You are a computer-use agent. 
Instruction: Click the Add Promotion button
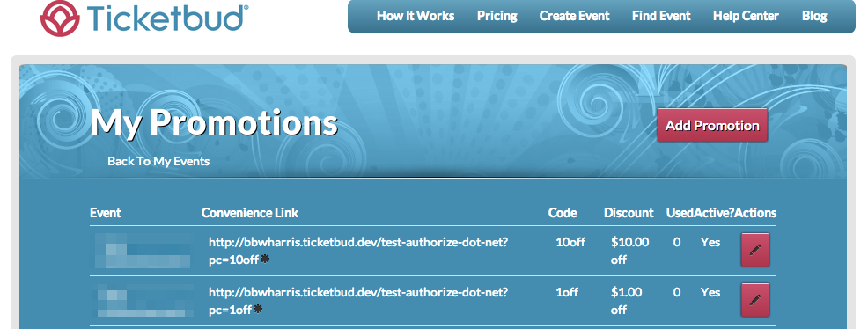712,125
